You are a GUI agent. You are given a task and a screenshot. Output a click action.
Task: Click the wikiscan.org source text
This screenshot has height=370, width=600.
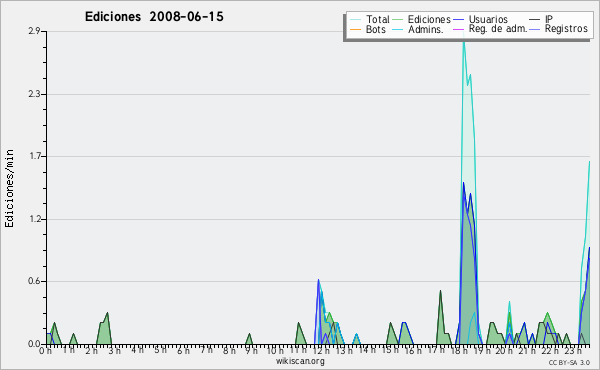coord(300,361)
